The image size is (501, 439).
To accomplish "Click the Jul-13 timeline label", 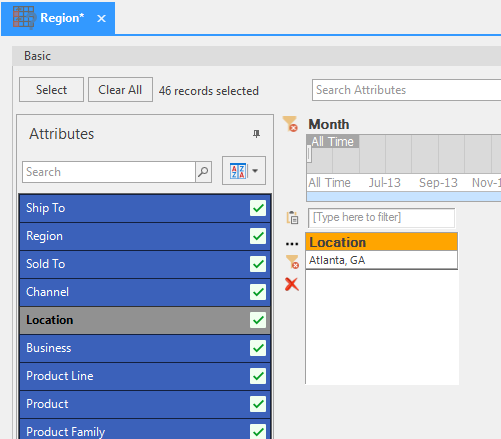I will click(384, 183).
